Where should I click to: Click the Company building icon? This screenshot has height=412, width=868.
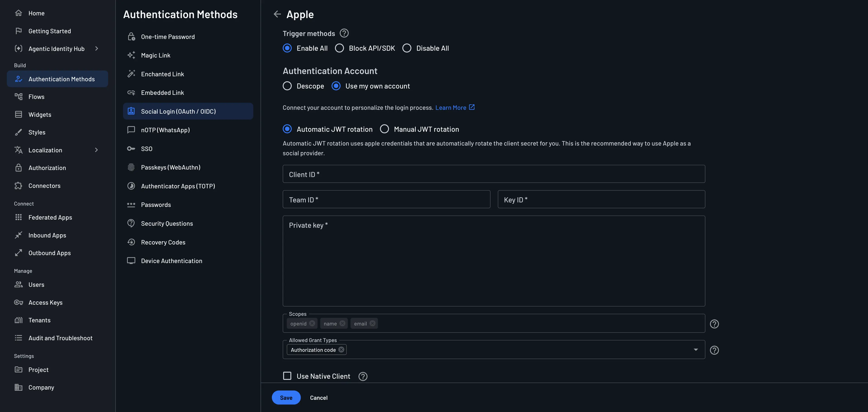pos(19,387)
